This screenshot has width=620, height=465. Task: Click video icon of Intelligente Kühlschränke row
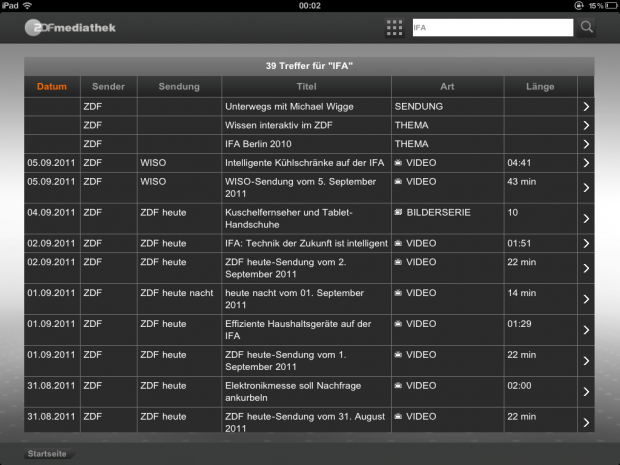coord(399,163)
